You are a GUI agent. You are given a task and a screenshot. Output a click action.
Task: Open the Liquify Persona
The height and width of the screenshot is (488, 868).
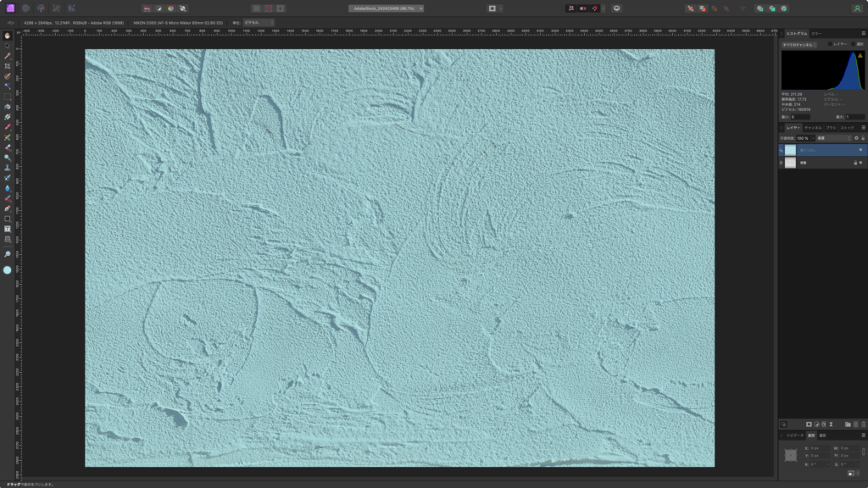tap(25, 8)
